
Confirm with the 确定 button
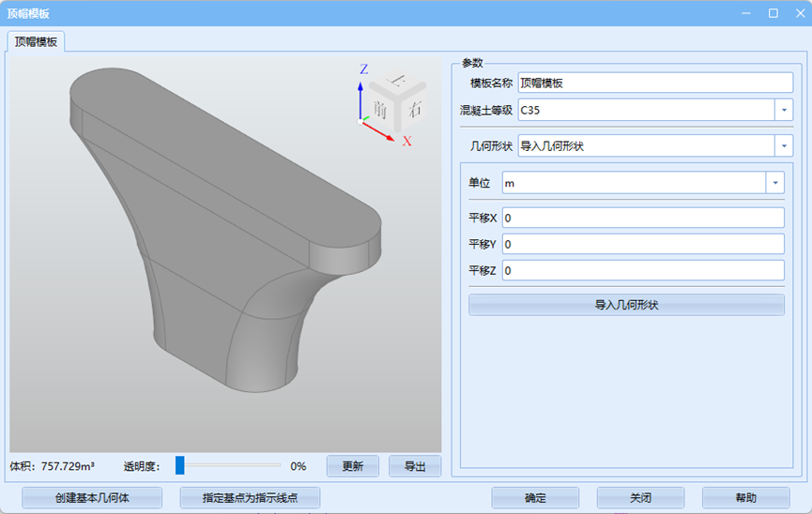[535, 498]
